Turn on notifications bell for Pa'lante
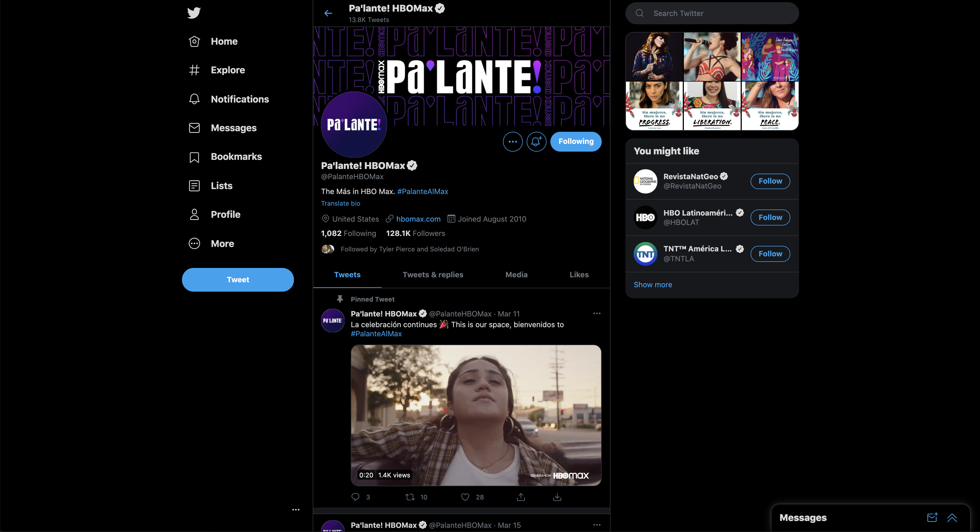The height and width of the screenshot is (532, 980). [x=536, y=141]
